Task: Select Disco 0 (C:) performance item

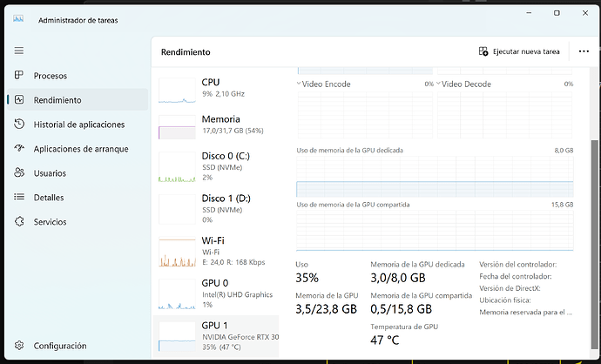Action: click(x=216, y=166)
